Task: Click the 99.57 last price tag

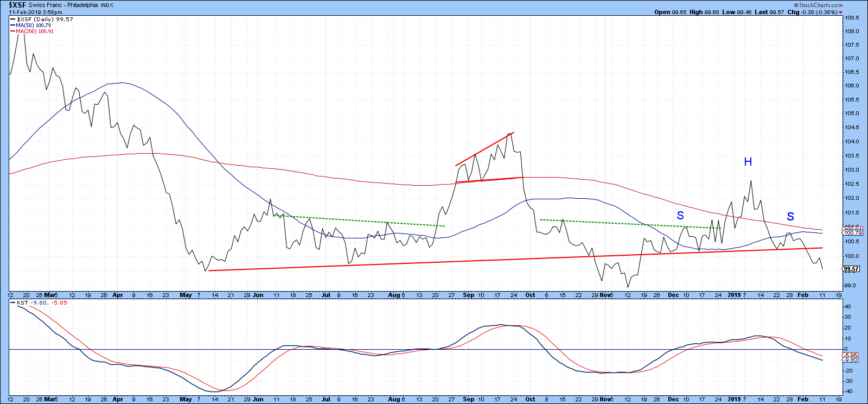Action: [x=851, y=269]
